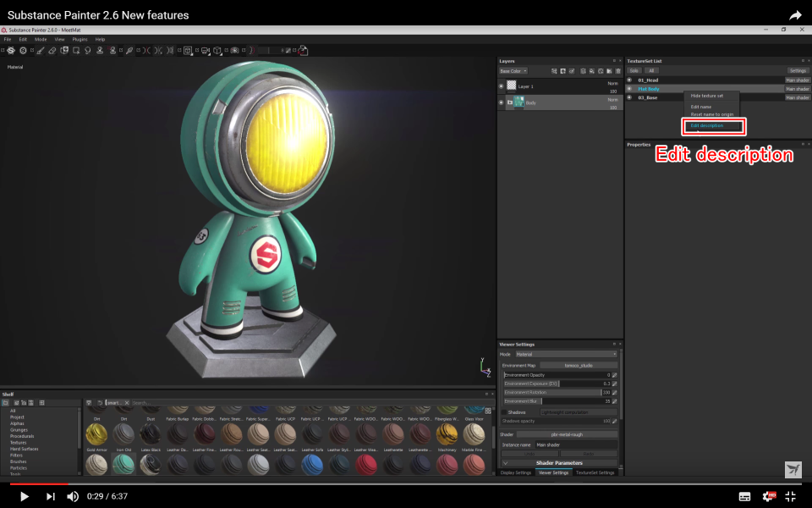
Task: Select the Smudge tool
Action: 88,50
